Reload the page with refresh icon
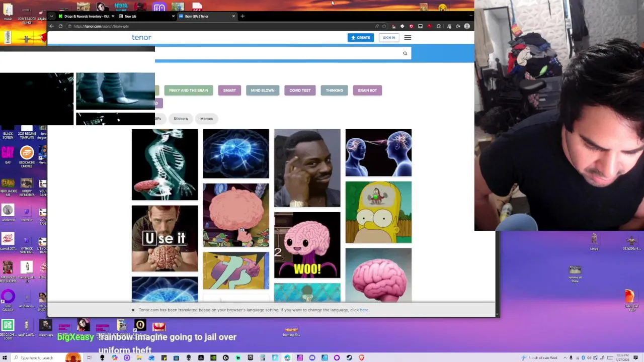 click(60, 26)
